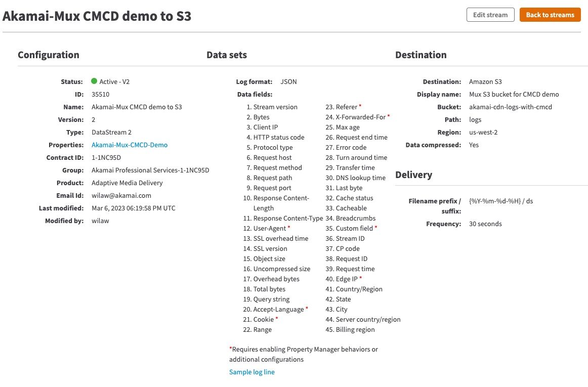This screenshot has height=387, width=588.
Task: Click the asterisk beside X-Forwarded-For
Action: pos(389,116)
